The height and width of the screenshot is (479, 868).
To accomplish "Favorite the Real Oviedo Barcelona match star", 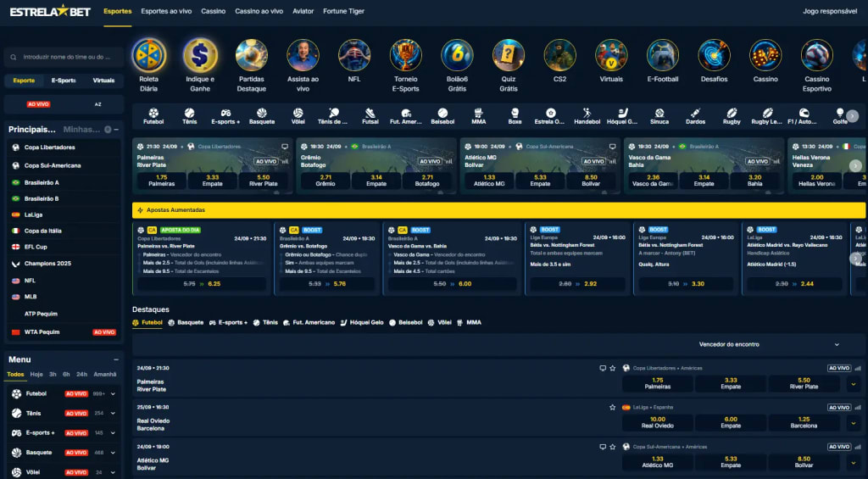I will click(612, 408).
